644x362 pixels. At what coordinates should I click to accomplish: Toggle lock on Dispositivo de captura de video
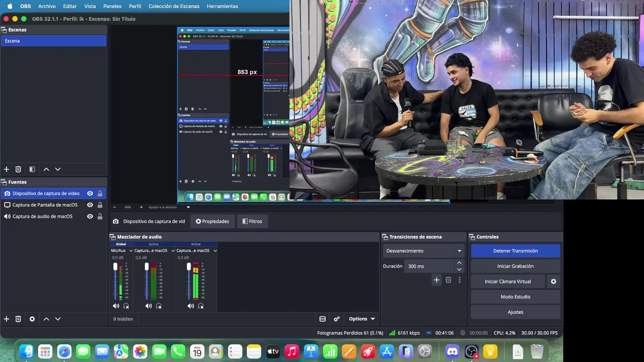tap(100, 194)
